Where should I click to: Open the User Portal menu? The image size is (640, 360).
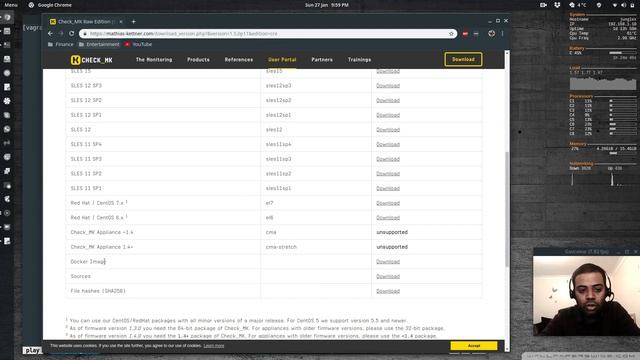point(282,60)
